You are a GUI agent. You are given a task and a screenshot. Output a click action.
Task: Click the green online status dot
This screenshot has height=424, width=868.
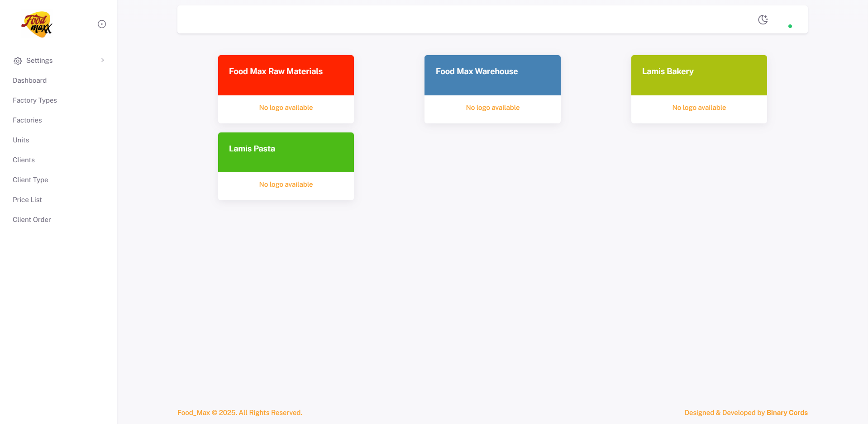pos(790,26)
